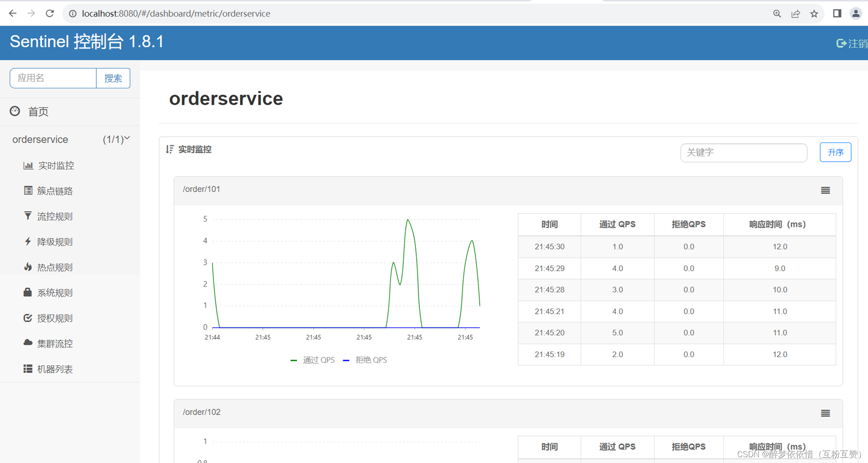The width and height of the screenshot is (868, 463).
Task: Share this page using share icon
Action: (796, 14)
